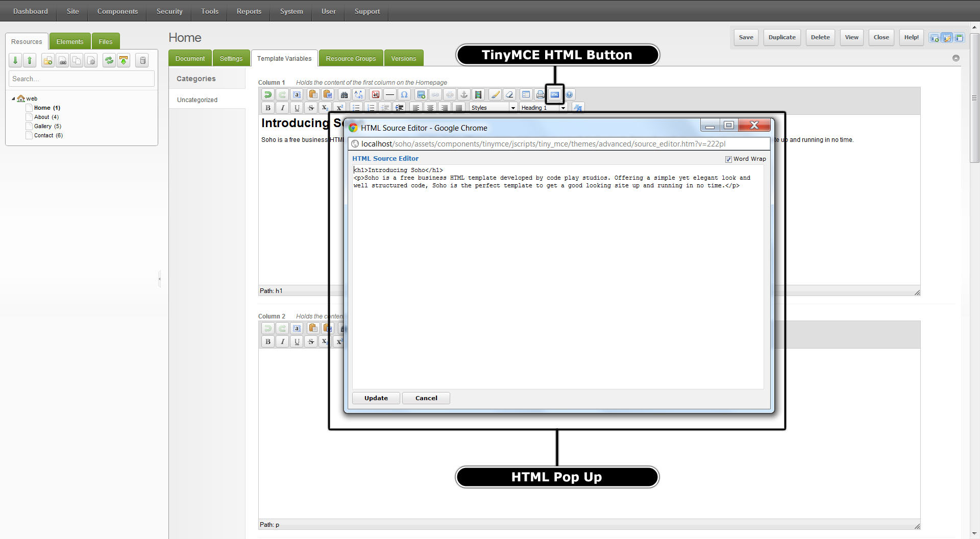The image size is (980, 539).
Task: Toggle Strikethrough in Column 1 toolbar
Action: pyautogui.click(x=311, y=108)
